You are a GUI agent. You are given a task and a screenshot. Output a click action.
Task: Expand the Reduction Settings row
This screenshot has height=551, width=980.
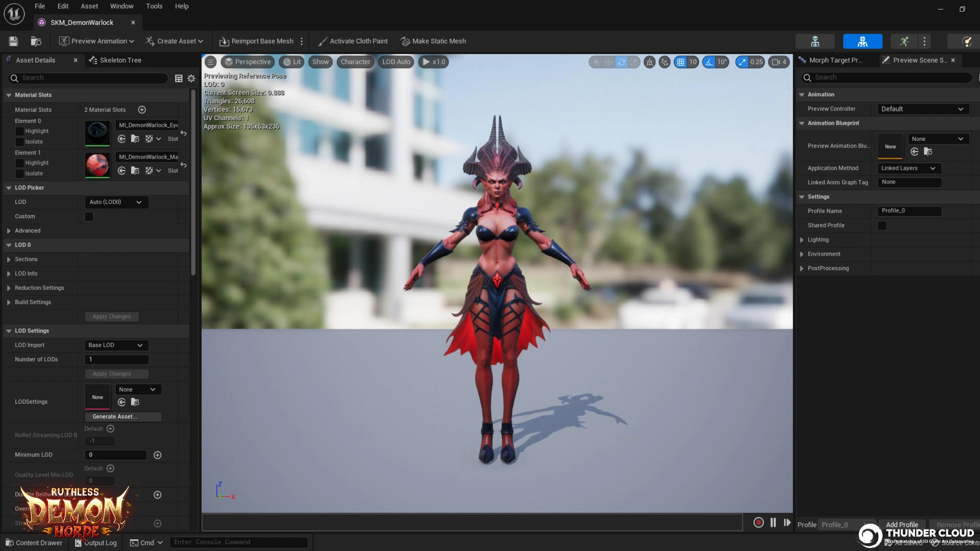coord(9,288)
